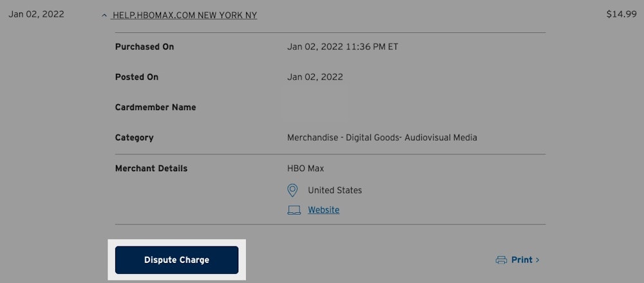Click the Posted On label

point(137,77)
